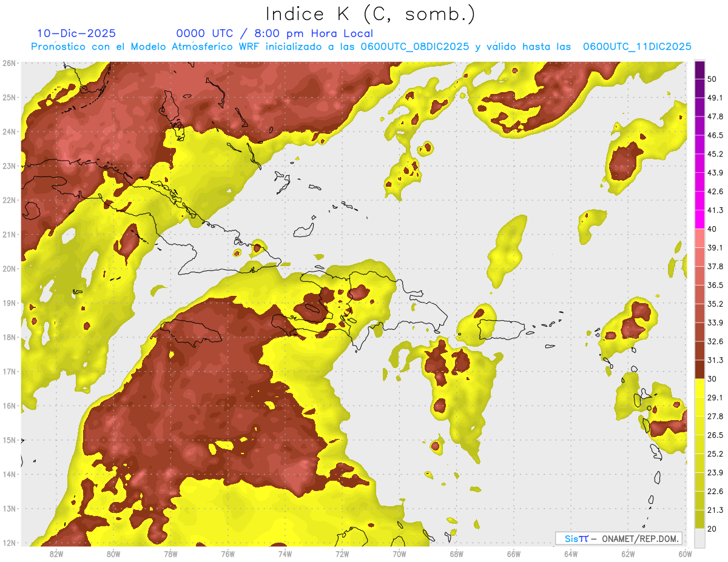Screen dimensions: 728x562
Task: Click the "30" color scale value
Action: [712, 379]
